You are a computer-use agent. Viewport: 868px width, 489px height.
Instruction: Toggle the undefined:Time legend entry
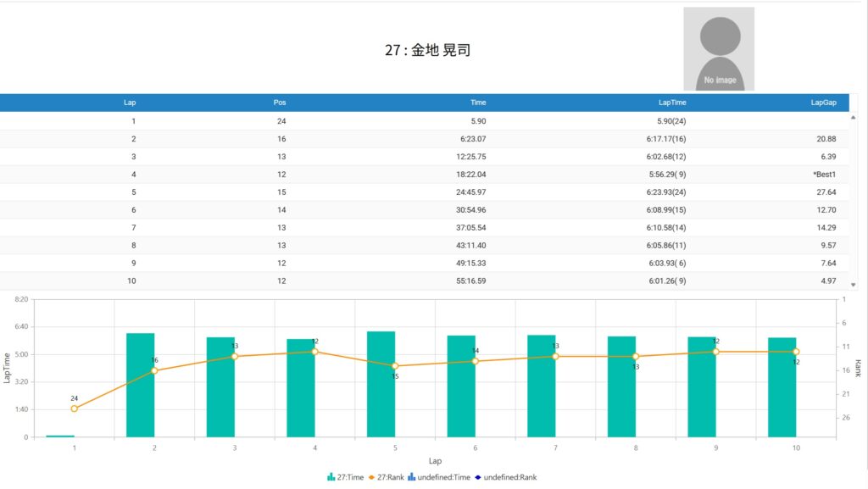click(x=438, y=477)
